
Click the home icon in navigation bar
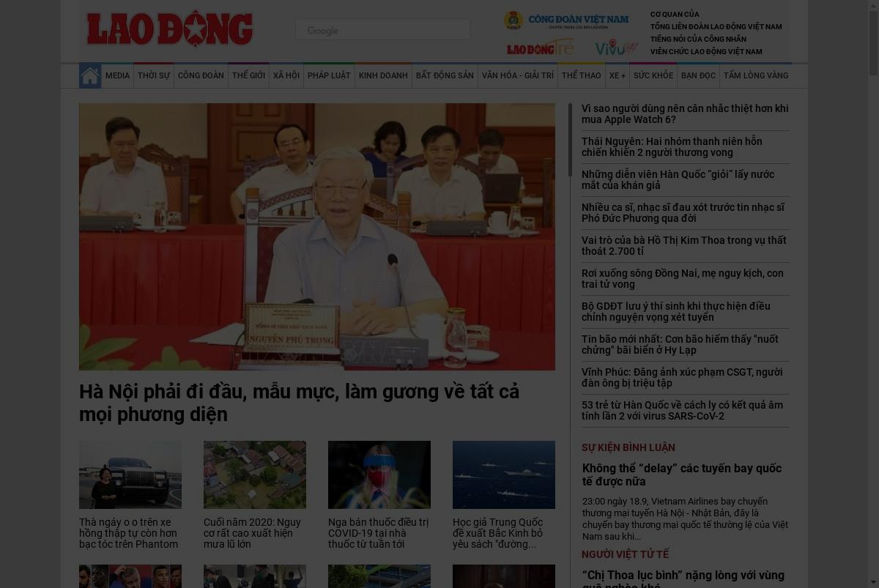pos(90,76)
